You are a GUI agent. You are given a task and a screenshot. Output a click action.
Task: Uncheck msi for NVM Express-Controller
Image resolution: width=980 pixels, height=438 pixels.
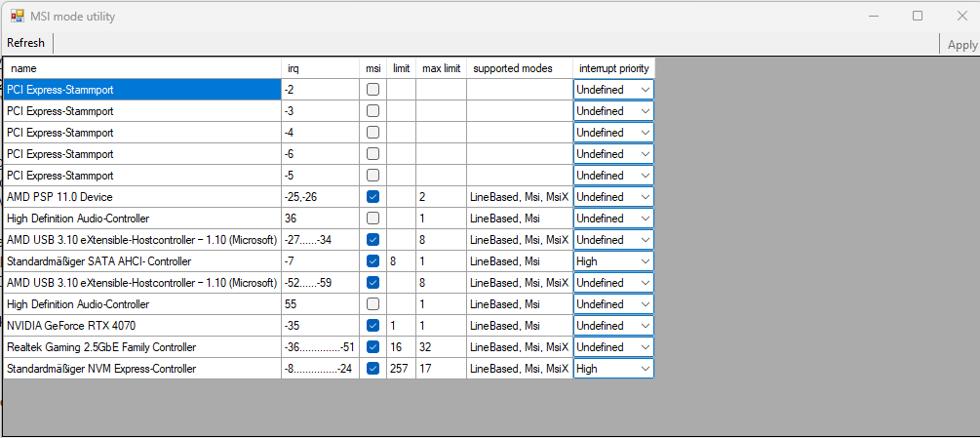[x=372, y=369]
